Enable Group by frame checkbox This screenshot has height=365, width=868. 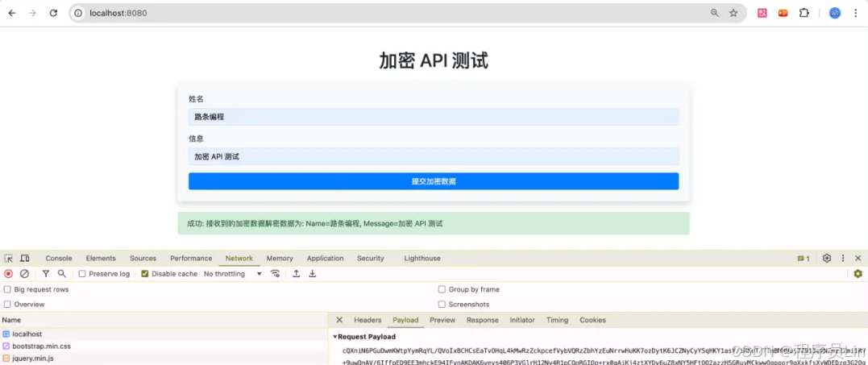442,289
